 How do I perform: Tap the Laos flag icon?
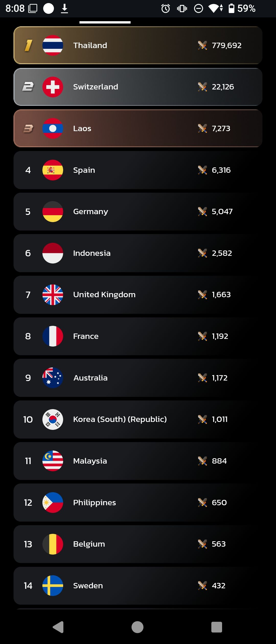tap(53, 128)
